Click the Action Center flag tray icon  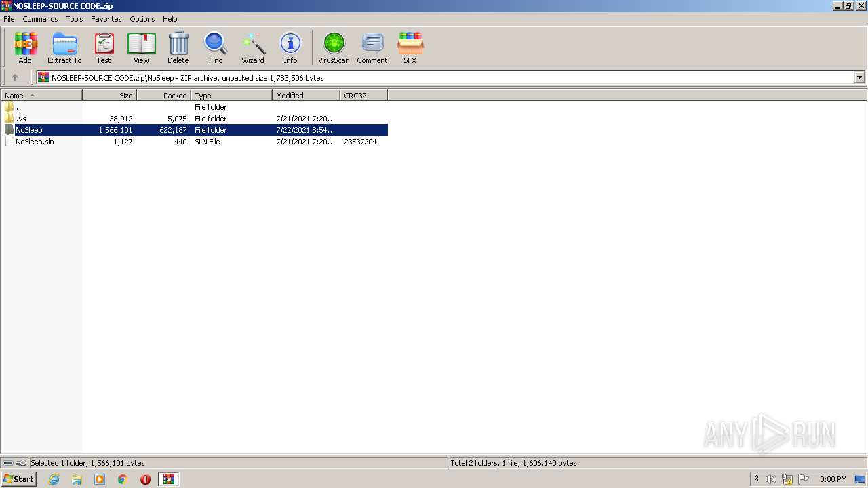(804, 479)
